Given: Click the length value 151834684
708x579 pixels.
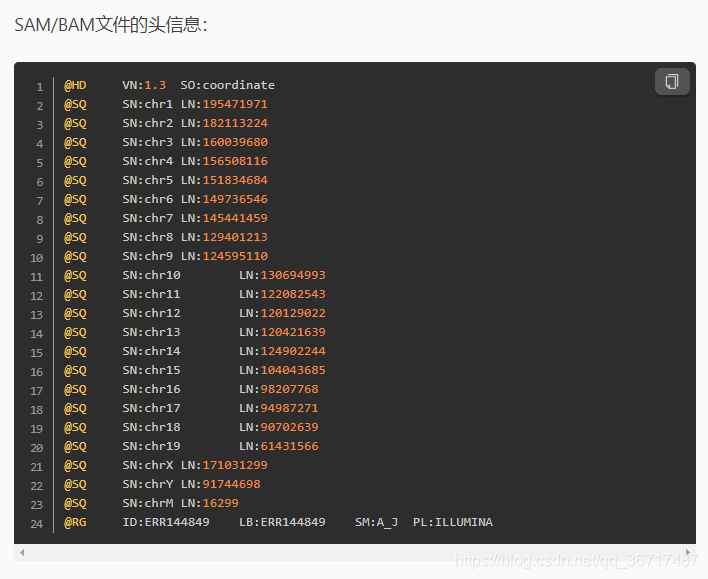Looking at the screenshot, I should 235,180.
